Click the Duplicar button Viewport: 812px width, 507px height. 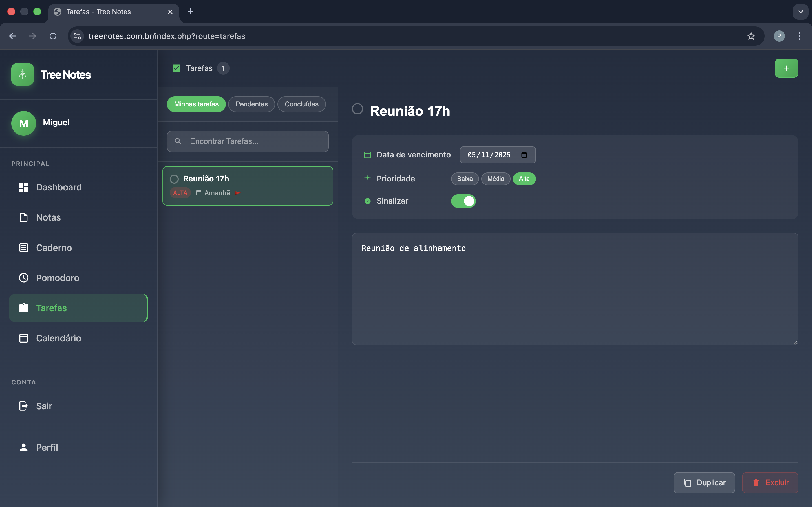tap(704, 482)
